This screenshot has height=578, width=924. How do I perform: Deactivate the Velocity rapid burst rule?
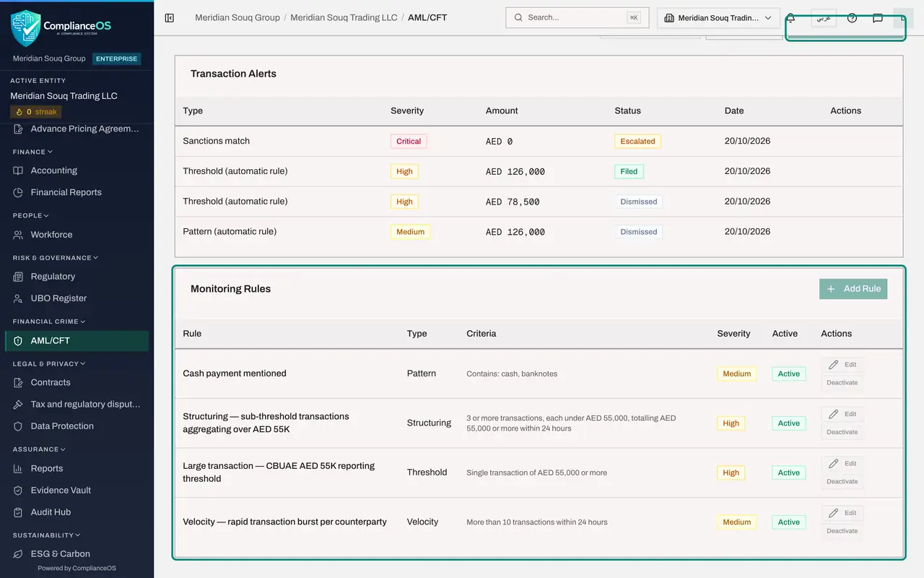tap(842, 531)
